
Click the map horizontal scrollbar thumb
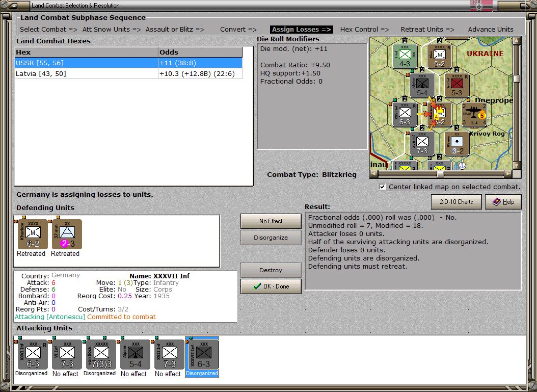pyautogui.click(x=440, y=174)
